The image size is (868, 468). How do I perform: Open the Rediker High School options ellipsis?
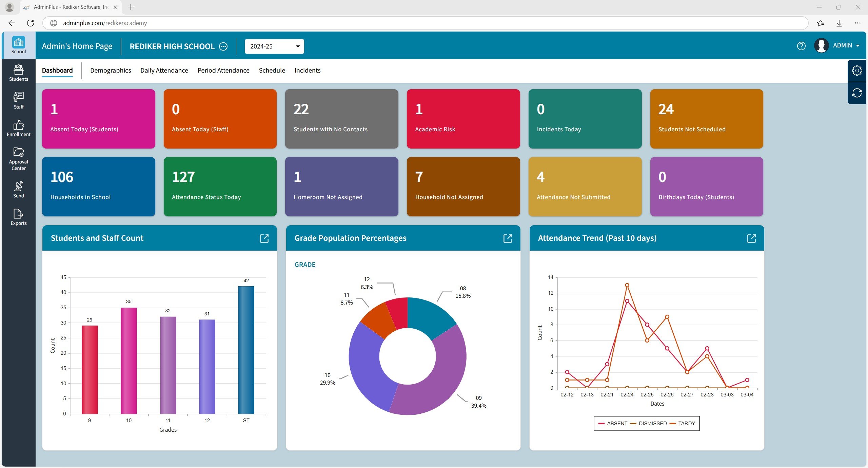coord(223,46)
